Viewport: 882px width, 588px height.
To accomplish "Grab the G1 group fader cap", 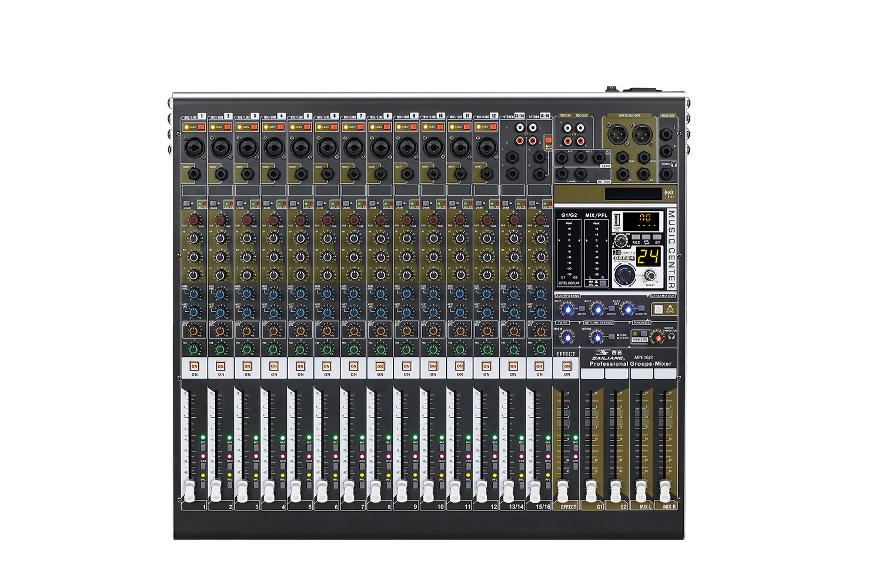I will (591, 491).
